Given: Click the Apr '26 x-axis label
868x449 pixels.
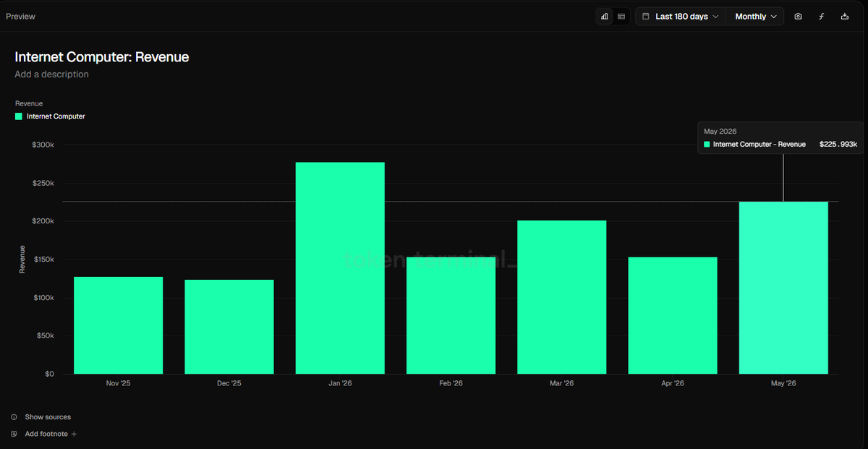Looking at the screenshot, I should [673, 383].
